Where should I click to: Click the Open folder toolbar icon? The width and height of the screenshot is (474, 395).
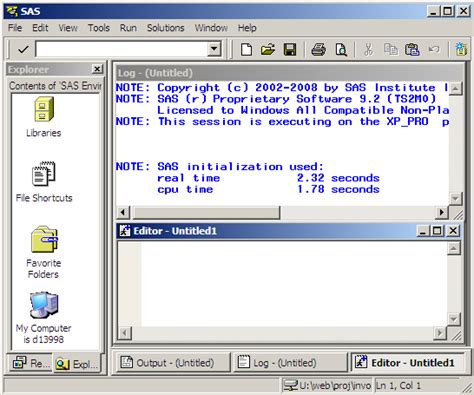coord(268,50)
